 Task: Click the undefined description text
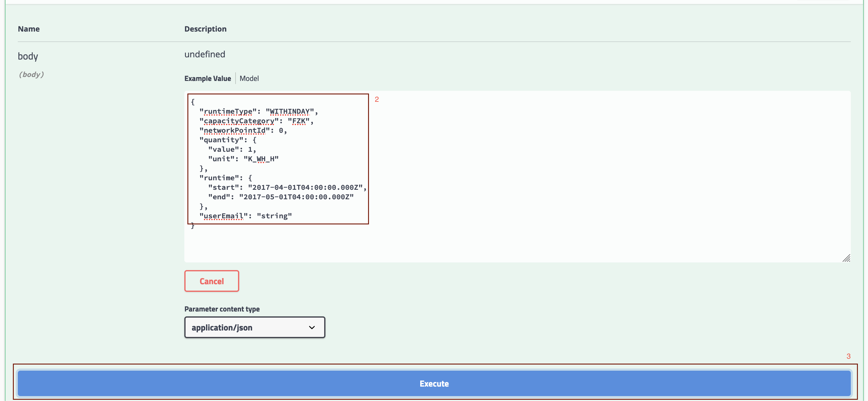205,54
